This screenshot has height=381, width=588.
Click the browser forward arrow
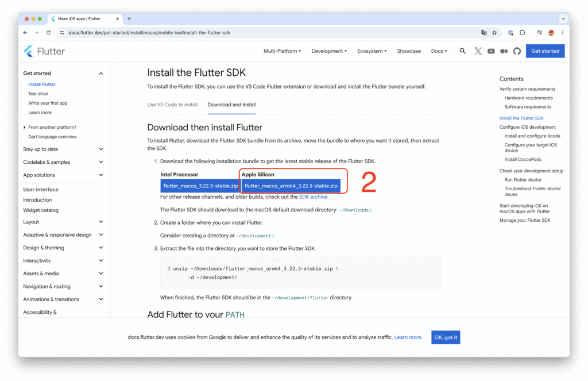37,33
